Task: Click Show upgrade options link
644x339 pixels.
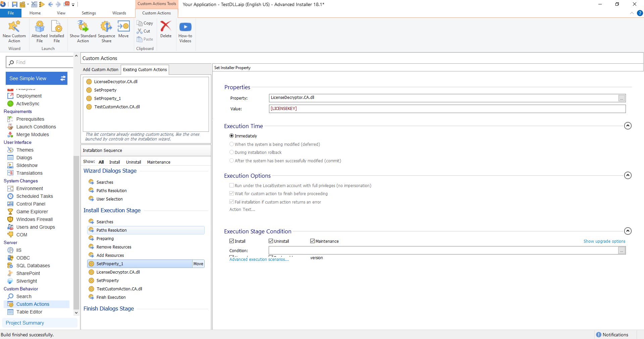Action: [x=604, y=241]
